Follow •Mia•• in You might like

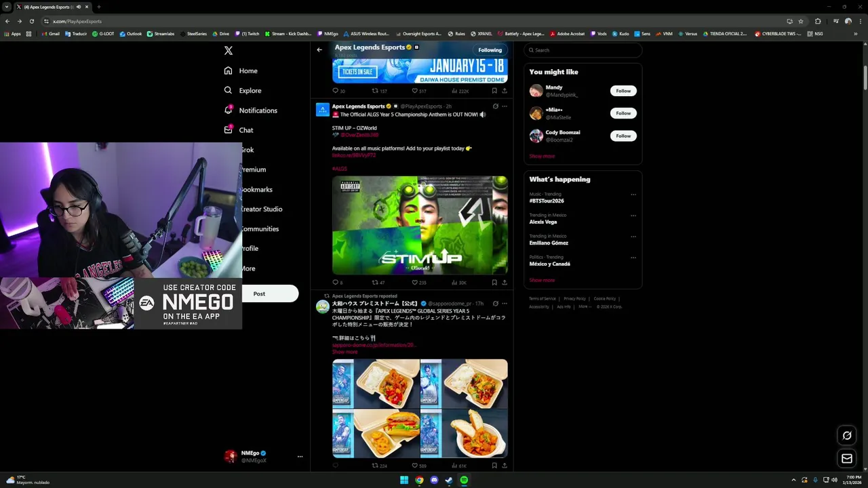coord(623,113)
